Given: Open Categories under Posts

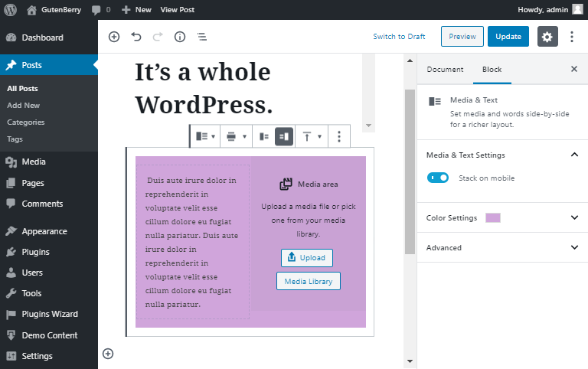Looking at the screenshot, I should (25, 122).
